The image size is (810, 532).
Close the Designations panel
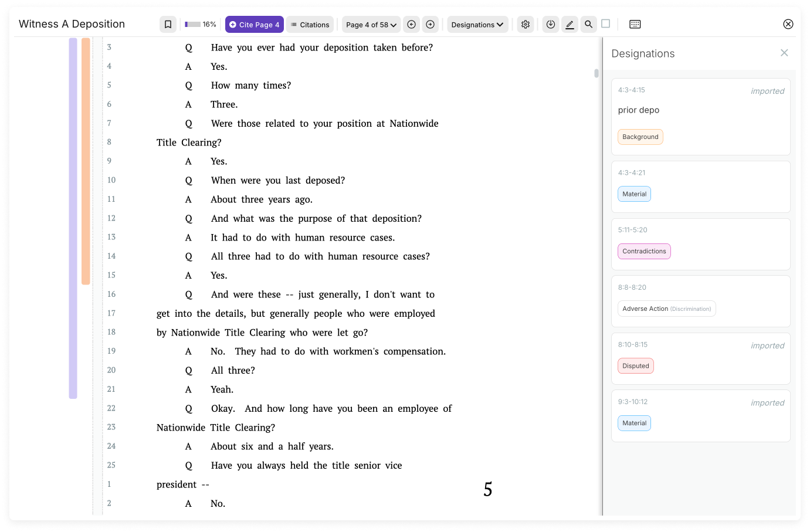pos(784,52)
